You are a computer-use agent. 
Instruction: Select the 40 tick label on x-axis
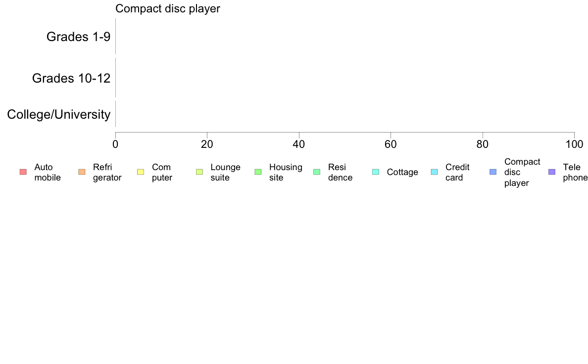pyautogui.click(x=299, y=144)
